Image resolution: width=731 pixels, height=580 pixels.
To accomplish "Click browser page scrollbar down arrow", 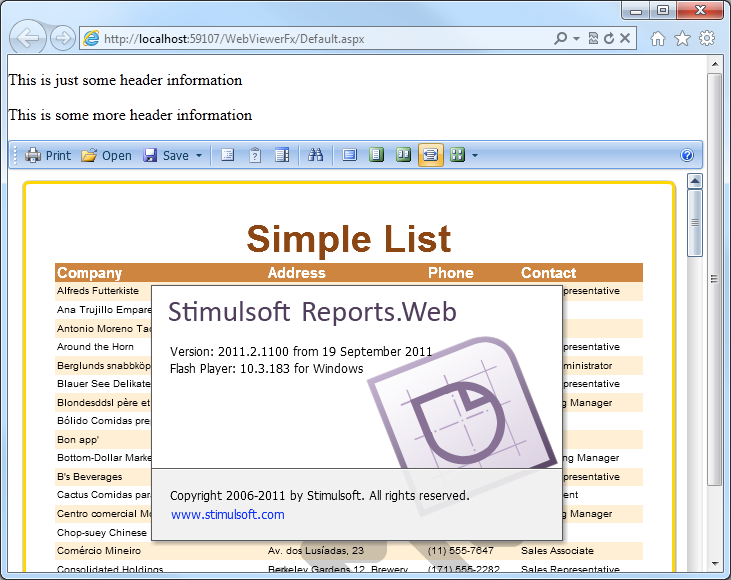I will click(715, 564).
